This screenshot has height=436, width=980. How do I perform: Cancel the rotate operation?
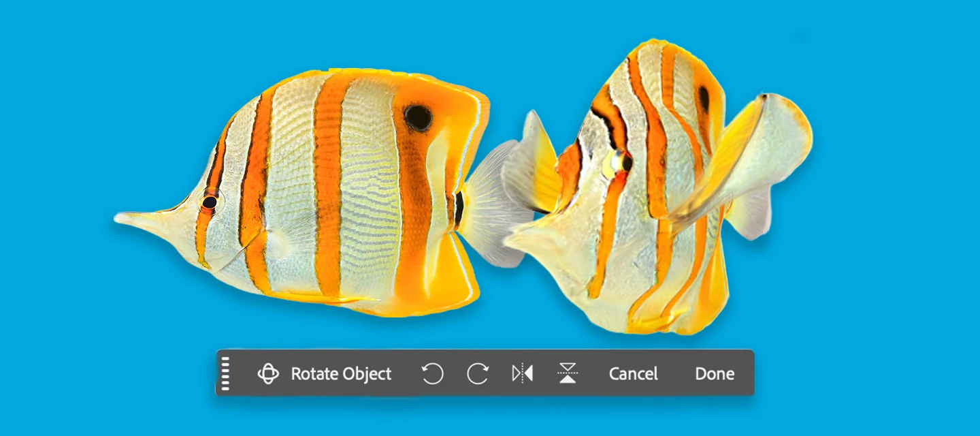[x=633, y=373]
